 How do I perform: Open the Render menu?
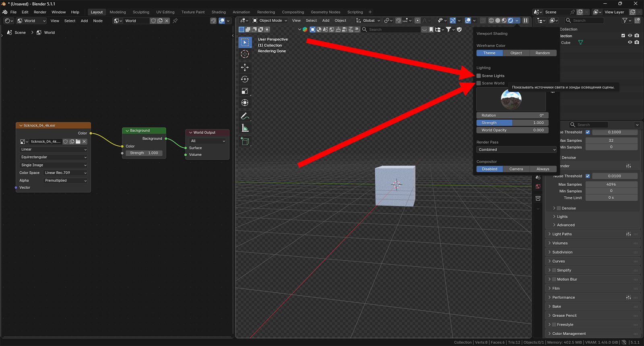(40, 12)
